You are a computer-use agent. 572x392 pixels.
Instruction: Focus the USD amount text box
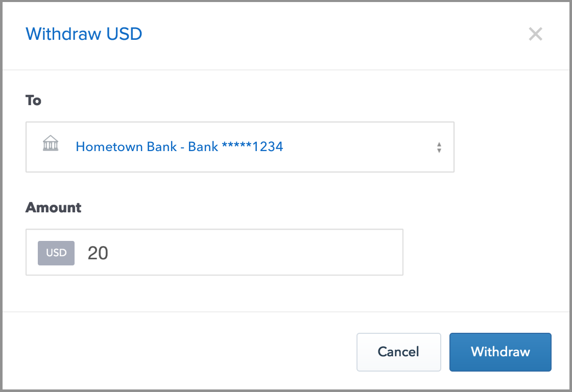(214, 253)
